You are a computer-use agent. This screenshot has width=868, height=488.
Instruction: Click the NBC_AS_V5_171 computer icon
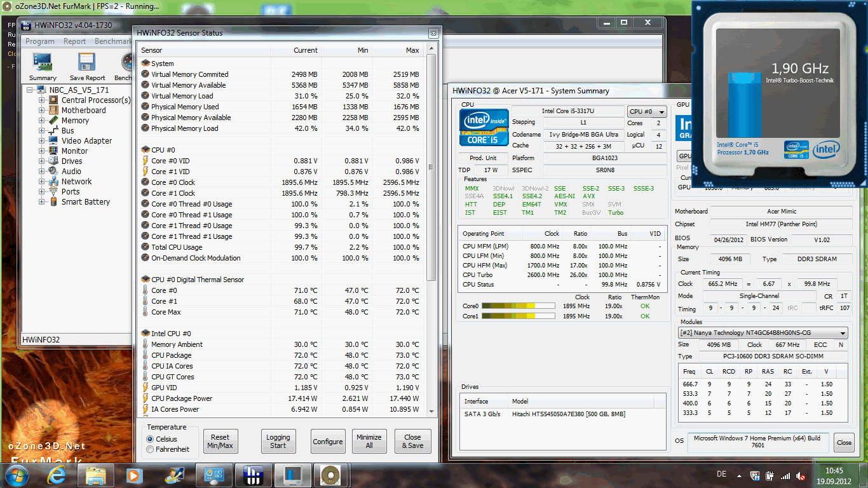41,90
